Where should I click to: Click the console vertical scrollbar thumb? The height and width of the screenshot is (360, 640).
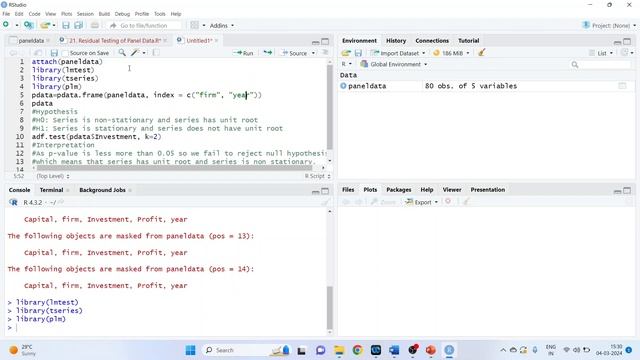pos(329,308)
